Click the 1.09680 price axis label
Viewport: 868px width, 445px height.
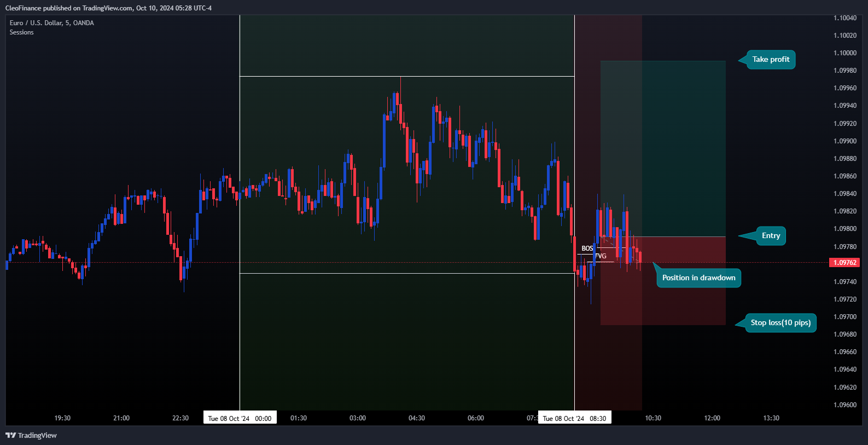845,334
